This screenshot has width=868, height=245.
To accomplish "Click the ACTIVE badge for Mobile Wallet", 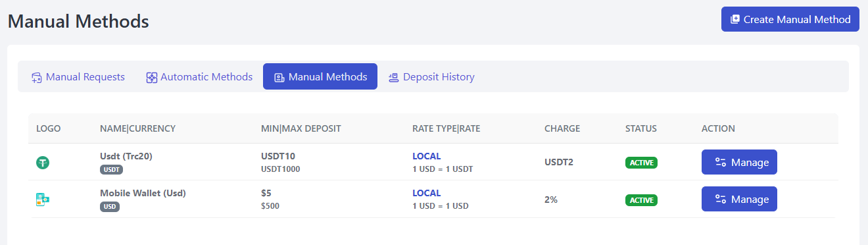I will pyautogui.click(x=641, y=200).
